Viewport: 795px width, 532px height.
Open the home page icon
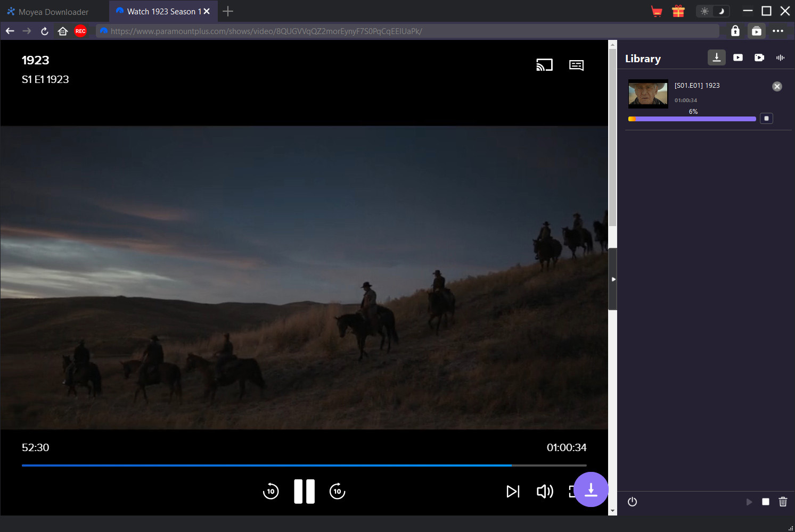click(x=63, y=31)
